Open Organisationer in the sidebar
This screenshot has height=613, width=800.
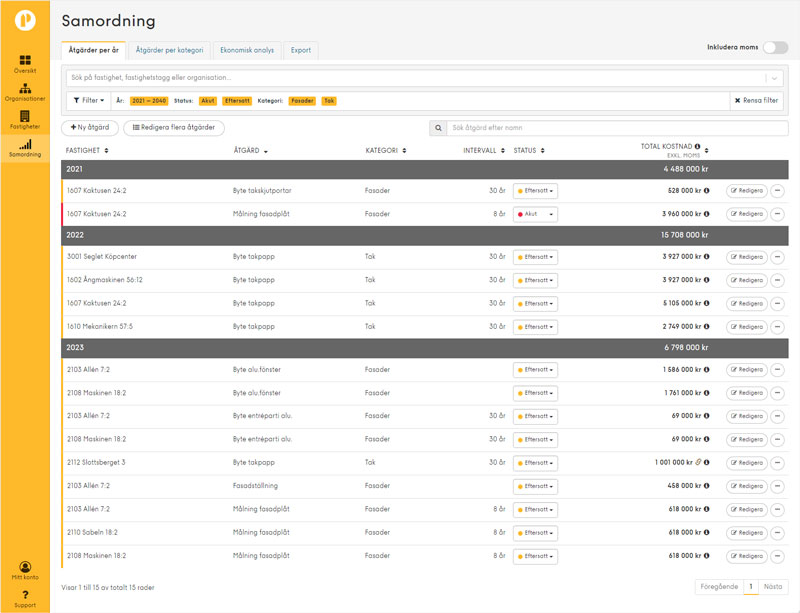25,92
